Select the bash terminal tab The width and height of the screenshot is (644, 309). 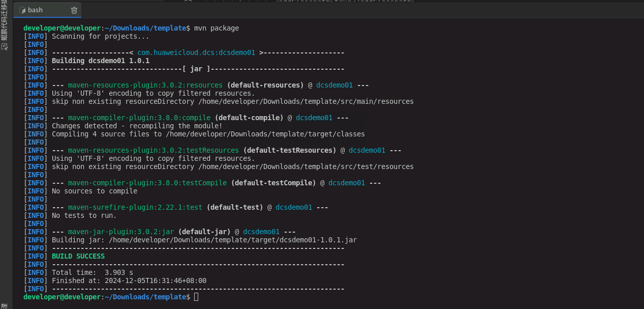click(47, 10)
